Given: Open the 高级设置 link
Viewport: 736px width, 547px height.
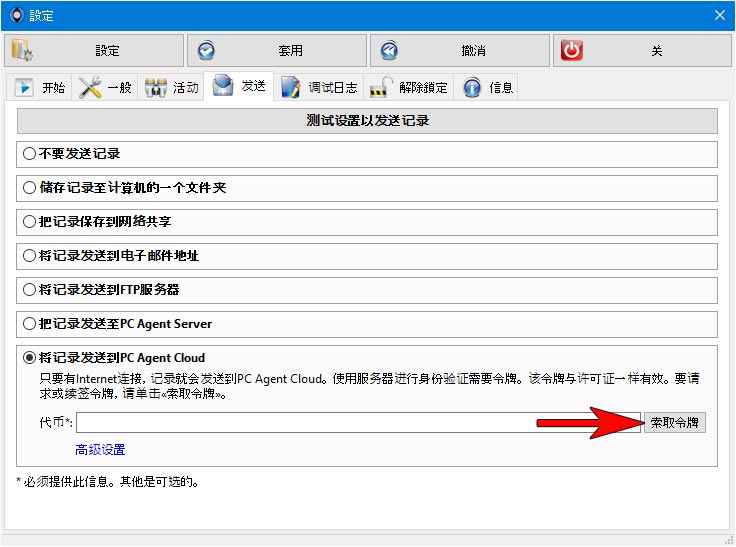Looking at the screenshot, I should pos(100,450).
